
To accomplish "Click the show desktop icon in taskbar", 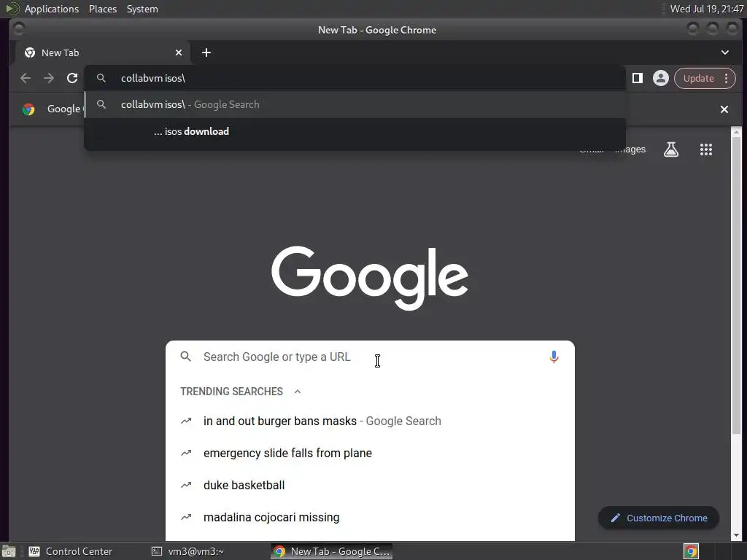I will click(9, 551).
